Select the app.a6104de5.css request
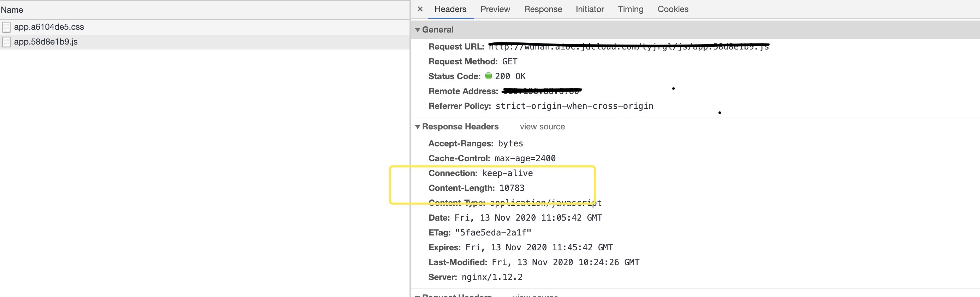Screen dimensions: 980x297 pyautogui.click(x=205, y=27)
